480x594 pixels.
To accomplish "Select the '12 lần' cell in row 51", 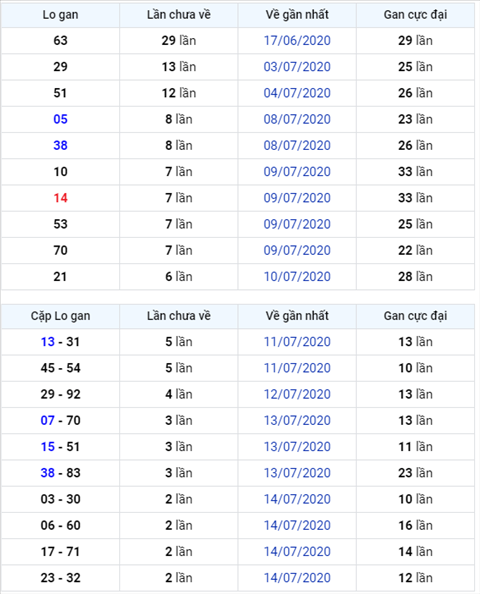I will (x=179, y=93).
